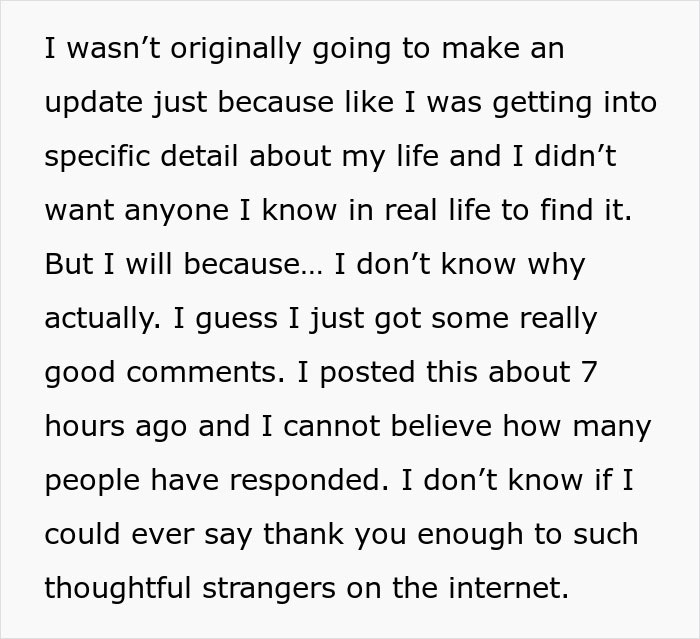Click the word 'because' in second line
700x639 pixels.
tap(275, 102)
